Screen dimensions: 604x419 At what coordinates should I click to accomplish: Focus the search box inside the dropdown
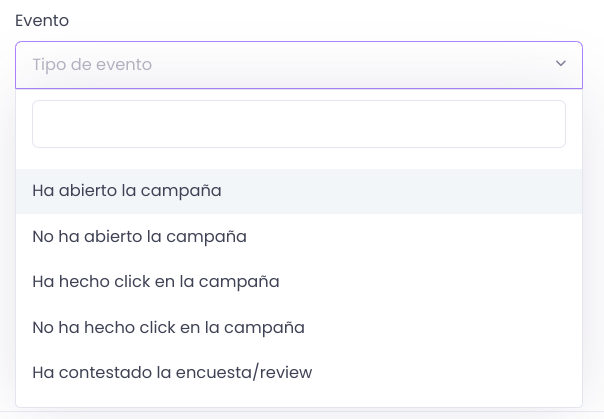(x=299, y=124)
